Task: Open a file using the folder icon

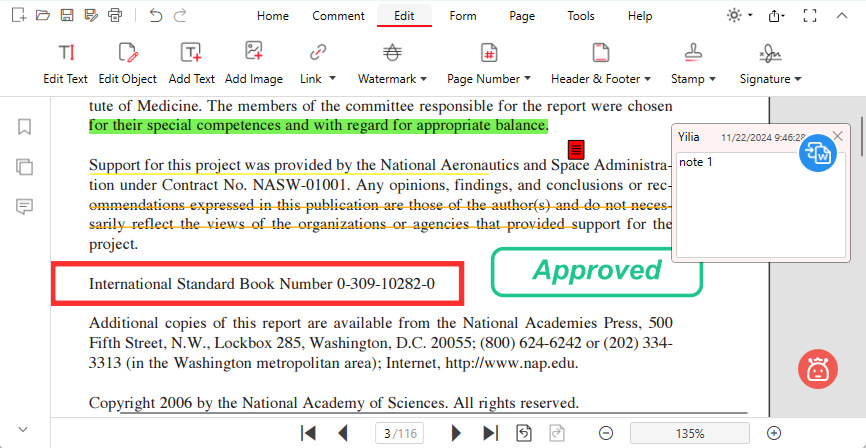Action: coord(43,15)
